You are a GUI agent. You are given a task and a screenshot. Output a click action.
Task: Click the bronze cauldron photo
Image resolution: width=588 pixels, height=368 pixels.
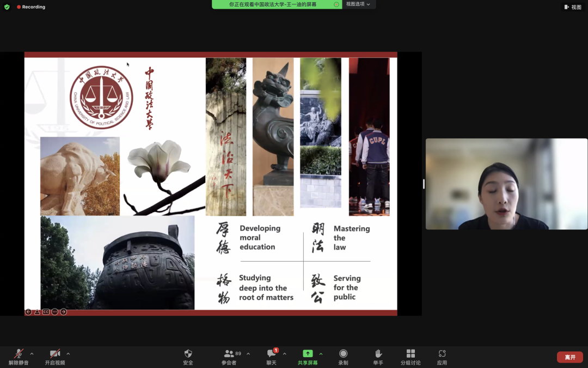click(x=118, y=263)
